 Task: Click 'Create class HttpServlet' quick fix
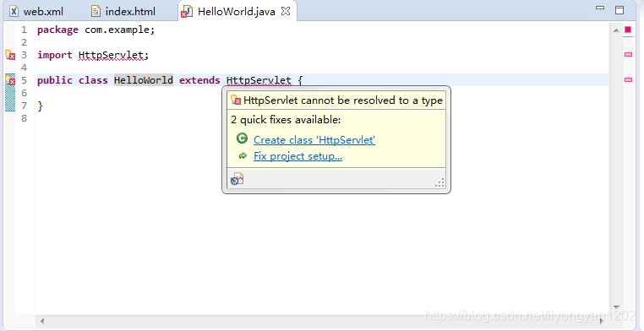314,140
